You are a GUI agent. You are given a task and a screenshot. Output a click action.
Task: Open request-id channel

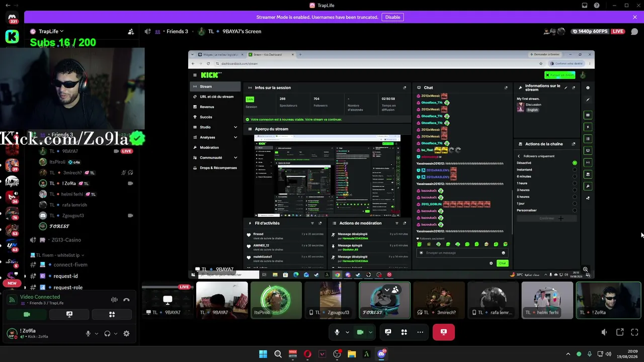pos(65,276)
